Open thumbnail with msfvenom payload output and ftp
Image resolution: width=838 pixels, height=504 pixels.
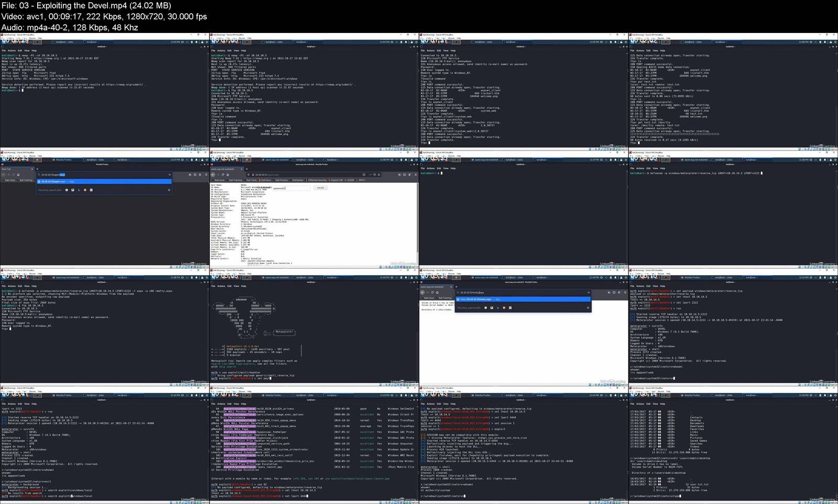(x=104, y=327)
